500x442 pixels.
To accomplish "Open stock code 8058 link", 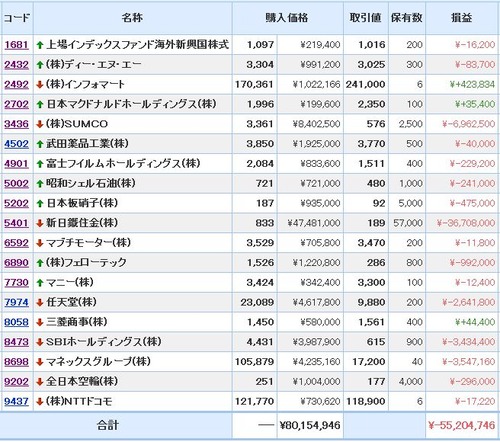I will (16, 322).
